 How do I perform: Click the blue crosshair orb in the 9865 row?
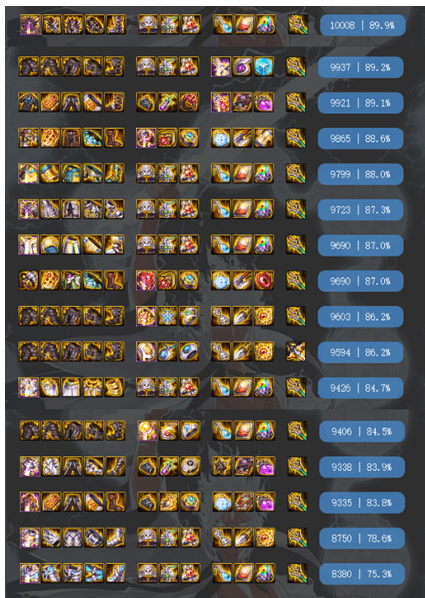point(221,138)
